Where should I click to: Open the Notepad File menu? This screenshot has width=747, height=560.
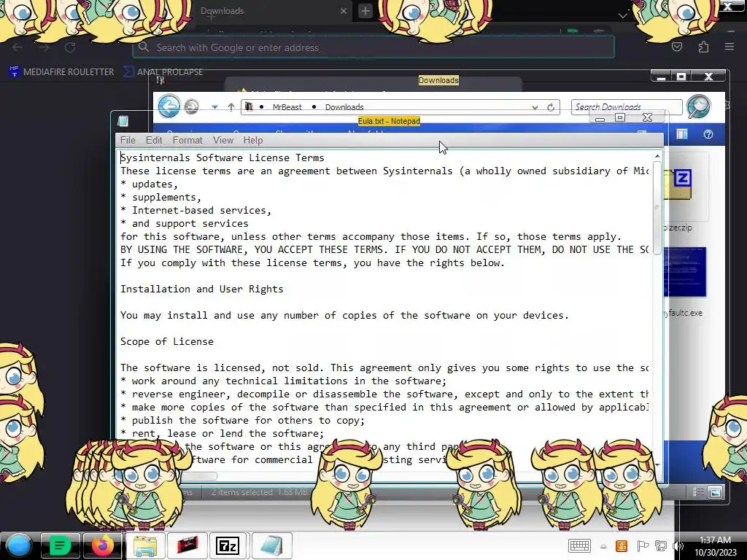[x=128, y=140]
